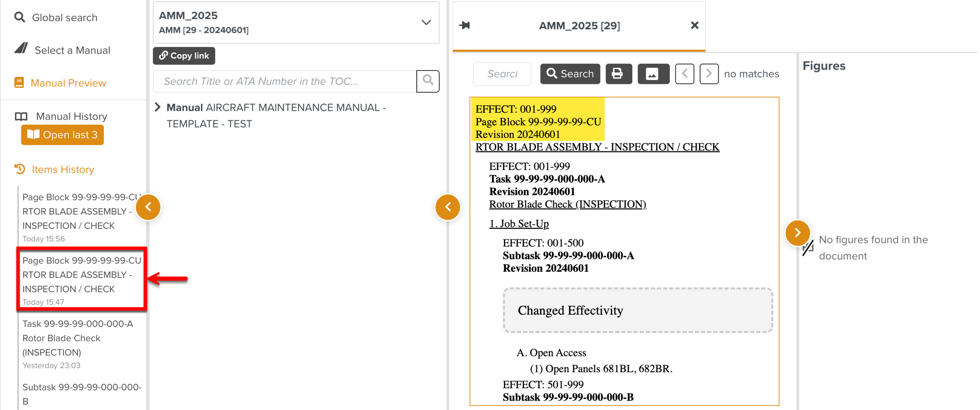This screenshot has height=410, width=980.
Task: Collapse the TOC panel with orange arrow
Action: (448, 207)
